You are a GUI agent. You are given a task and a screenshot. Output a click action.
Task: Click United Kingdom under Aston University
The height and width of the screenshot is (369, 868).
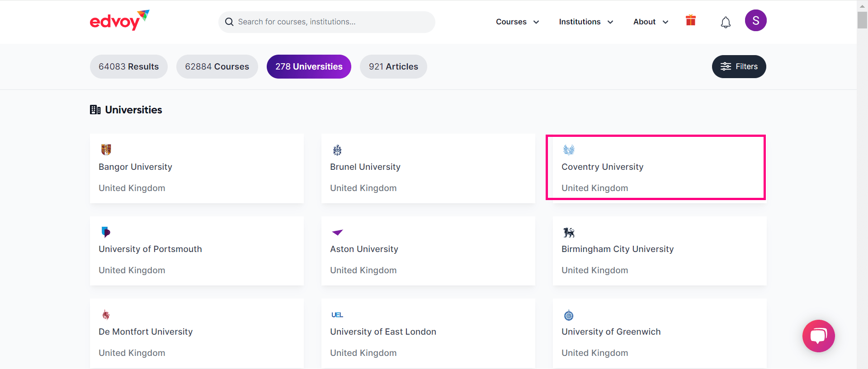[x=363, y=270]
